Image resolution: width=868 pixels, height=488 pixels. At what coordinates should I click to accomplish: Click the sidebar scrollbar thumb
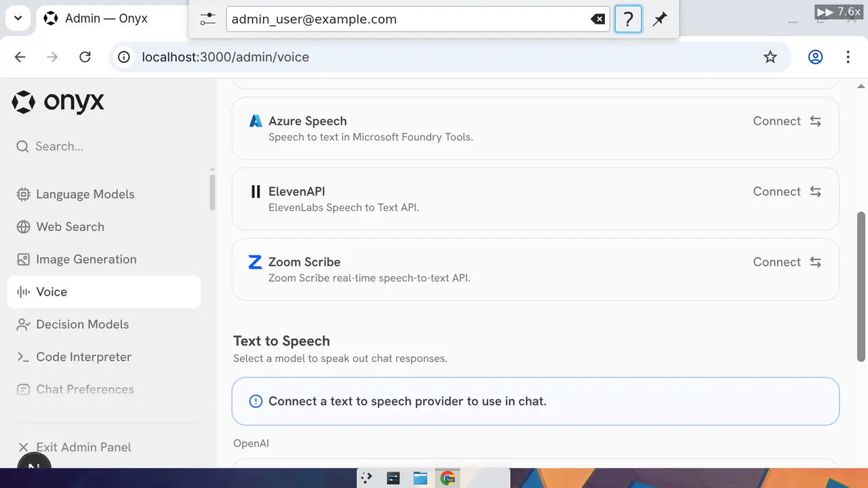212,192
